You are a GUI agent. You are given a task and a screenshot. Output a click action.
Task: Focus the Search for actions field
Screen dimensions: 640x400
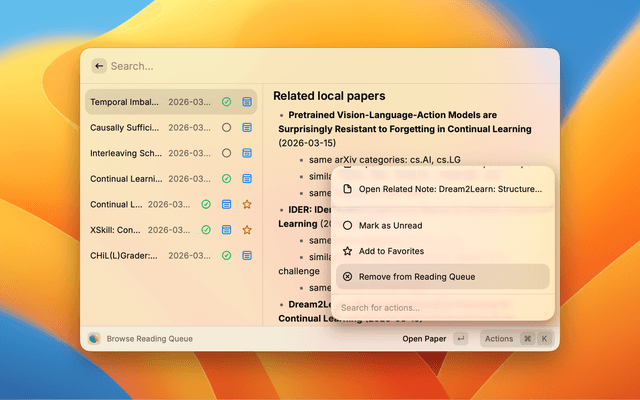pos(440,308)
